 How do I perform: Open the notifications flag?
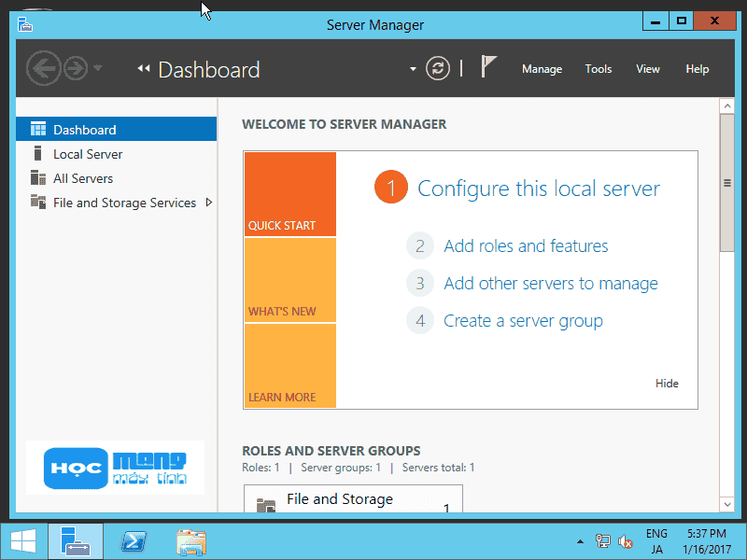pos(488,66)
